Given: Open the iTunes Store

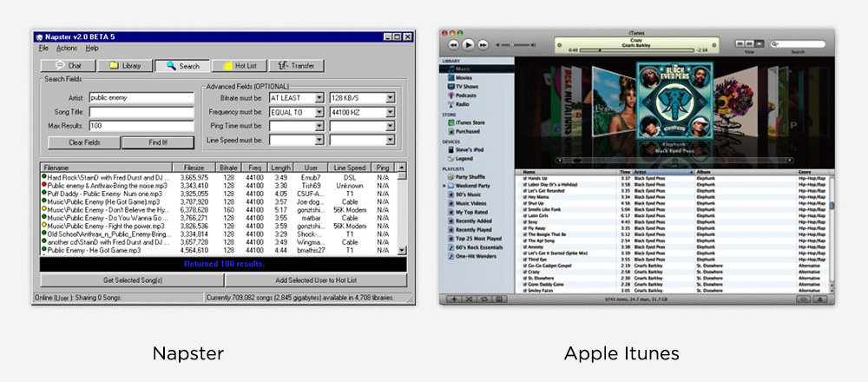Looking at the screenshot, I should 470,122.
